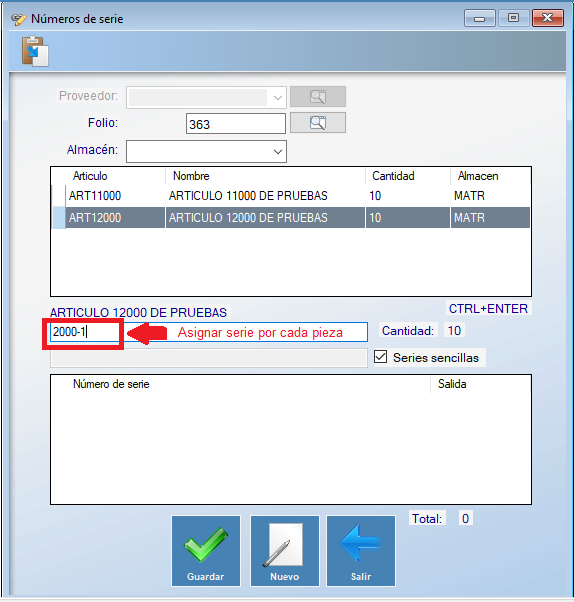
Task: Click the clipboard paste icon in toolbar
Action: (35, 51)
